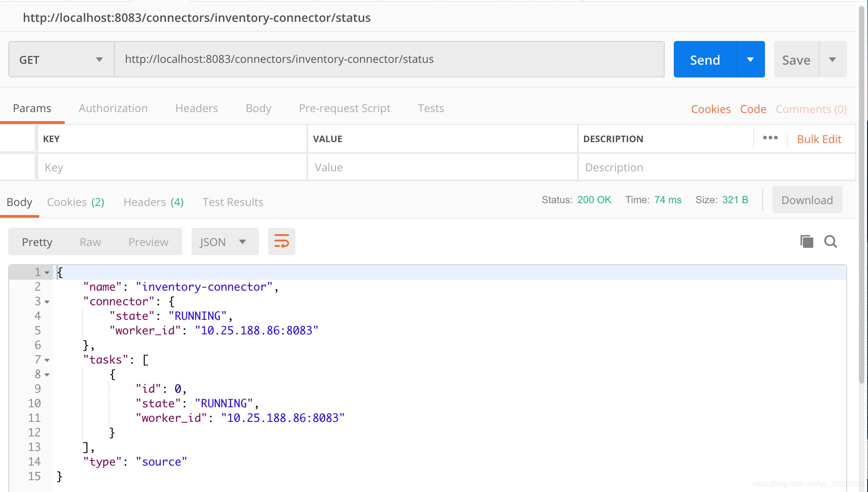
Task: Click the "321 B" size value
Action: point(735,200)
